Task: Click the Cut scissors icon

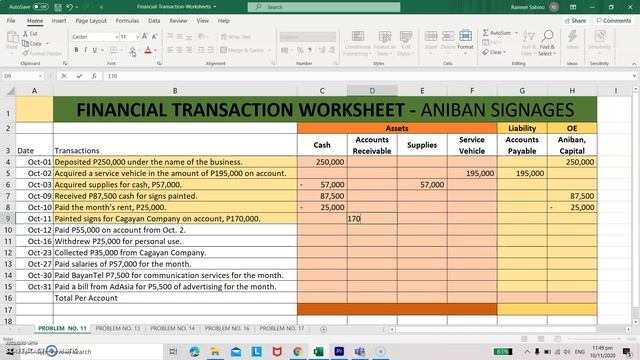Action: point(26,33)
